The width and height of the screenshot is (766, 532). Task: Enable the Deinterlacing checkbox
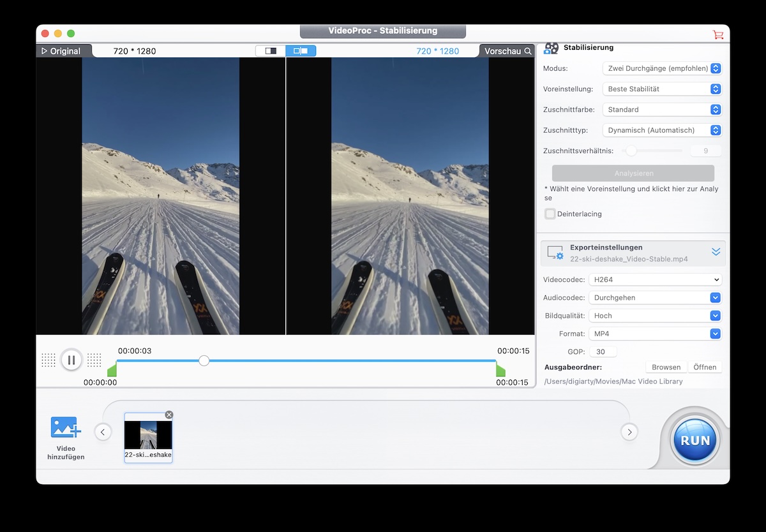(x=550, y=214)
